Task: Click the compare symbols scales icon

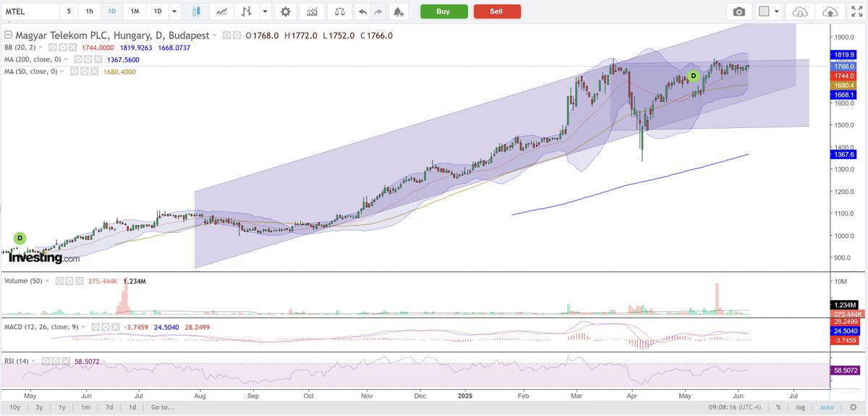Action: [339, 12]
